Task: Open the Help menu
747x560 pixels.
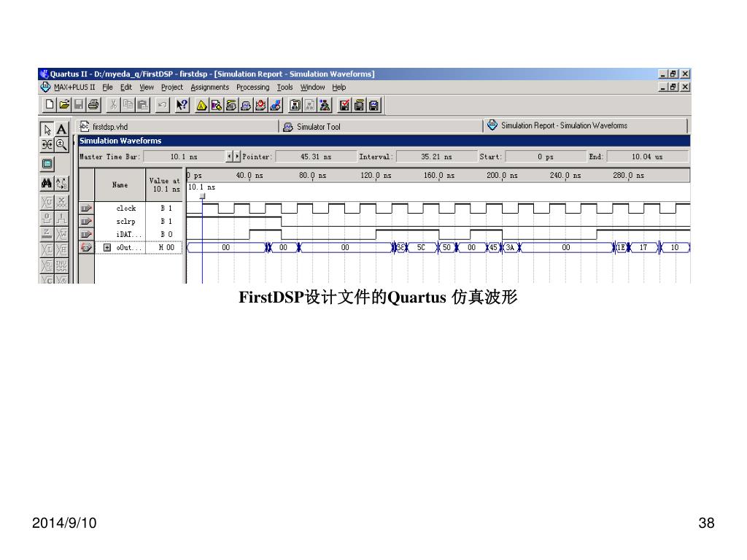Action: click(338, 87)
